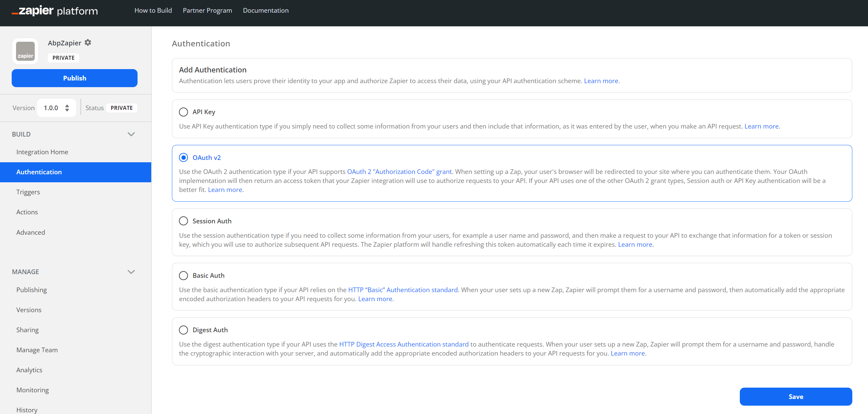This screenshot has width=868, height=414.
Task: Follow Learn more link under API Key
Action: tap(761, 126)
